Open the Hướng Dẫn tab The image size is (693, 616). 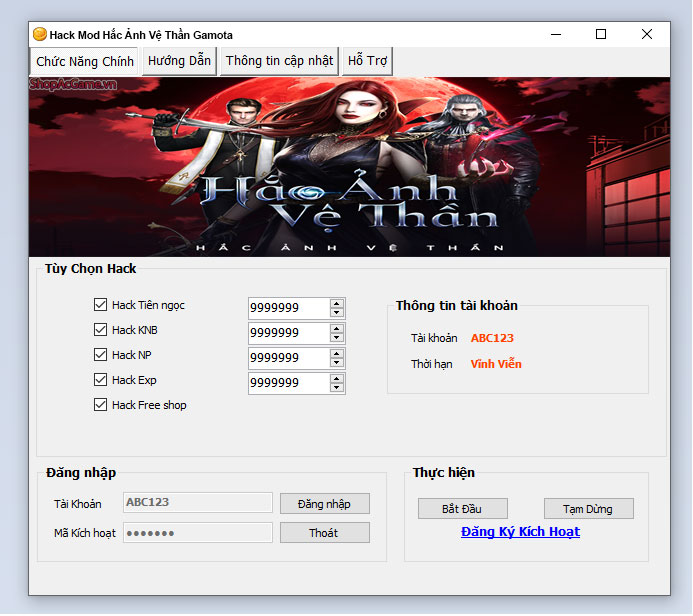(x=179, y=61)
